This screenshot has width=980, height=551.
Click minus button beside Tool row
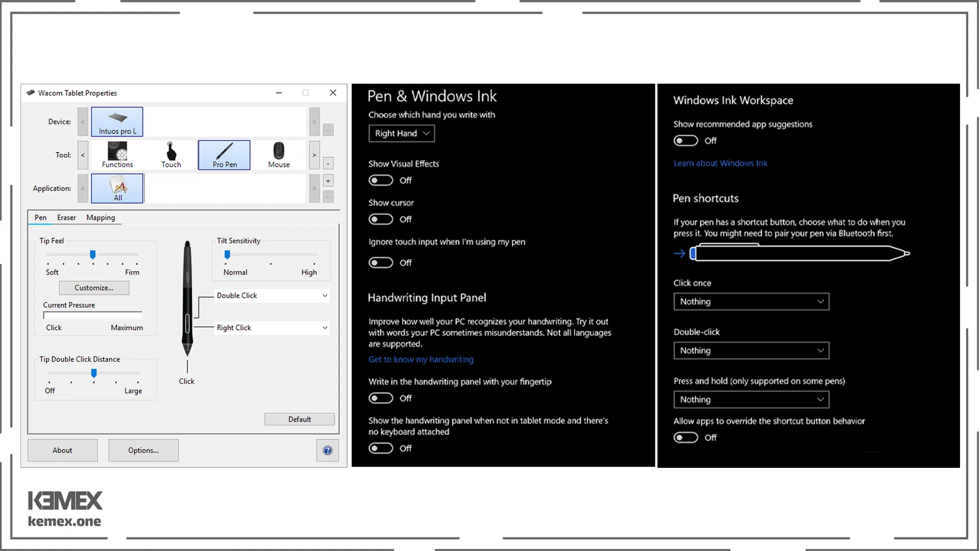coord(328,163)
